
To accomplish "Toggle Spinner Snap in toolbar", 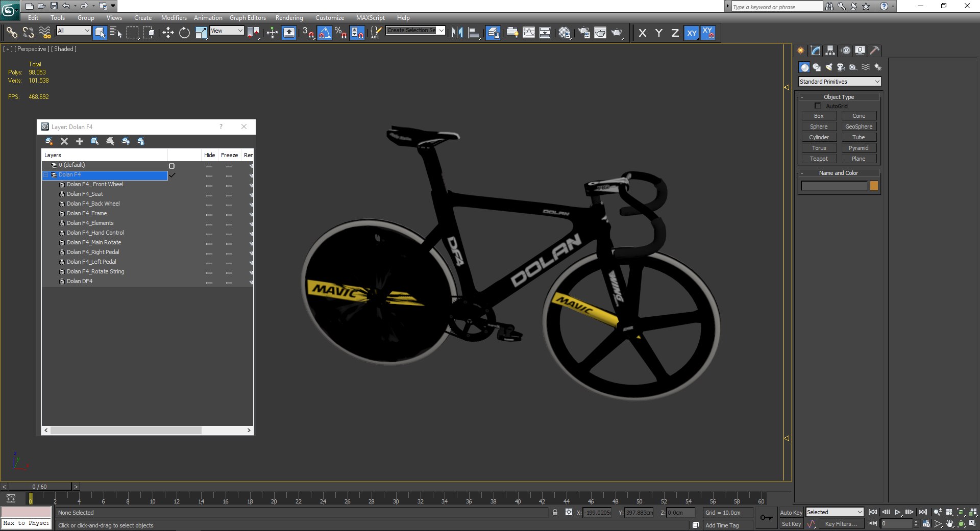I will [357, 33].
